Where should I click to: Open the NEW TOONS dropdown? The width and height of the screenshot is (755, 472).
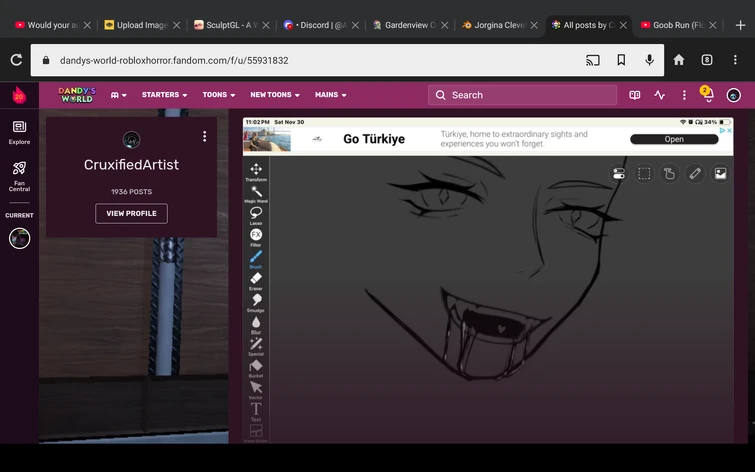tap(274, 95)
